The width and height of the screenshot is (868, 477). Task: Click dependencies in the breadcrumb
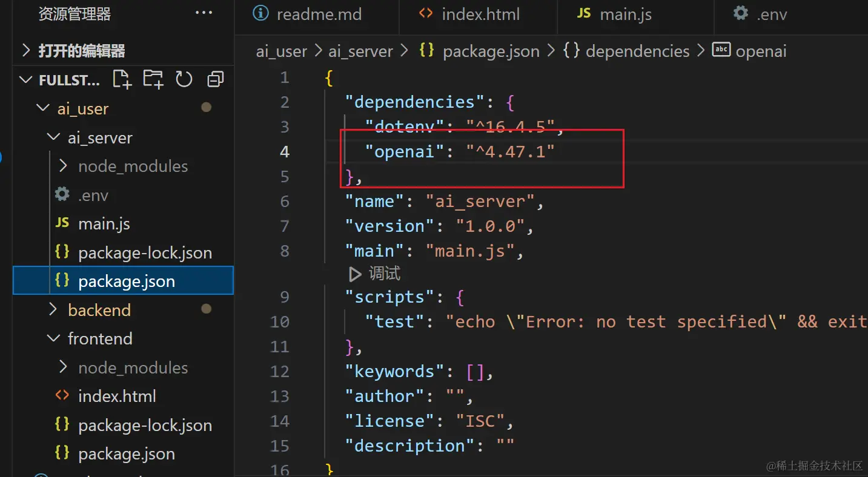click(x=638, y=51)
